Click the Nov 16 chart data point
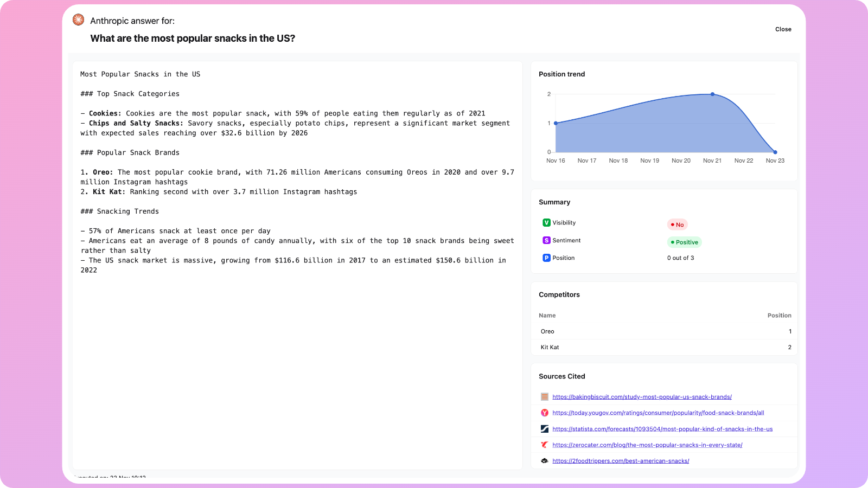This screenshot has width=868, height=488. (x=556, y=123)
